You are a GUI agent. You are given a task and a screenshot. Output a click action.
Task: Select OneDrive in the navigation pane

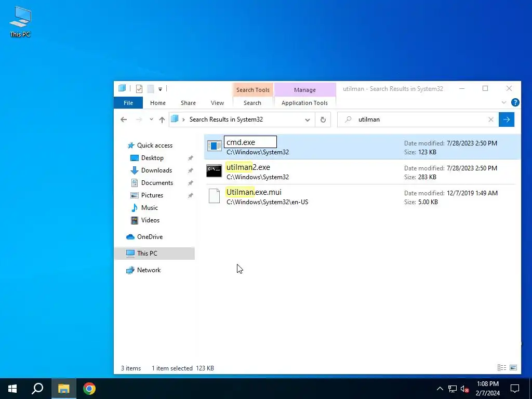(x=149, y=237)
